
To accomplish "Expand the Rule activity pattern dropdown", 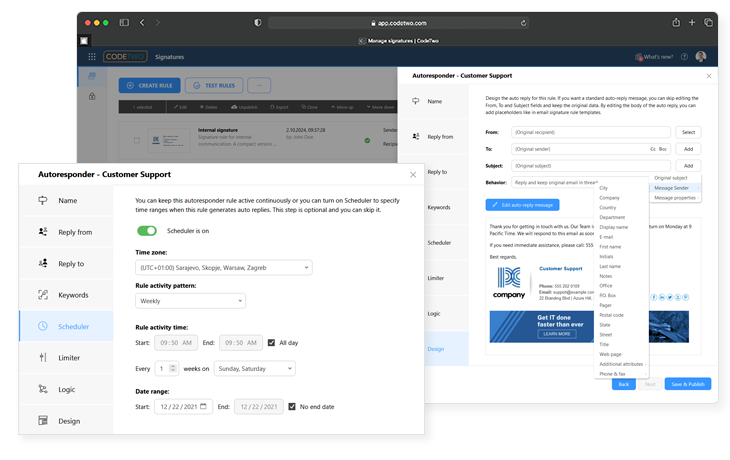I will (190, 300).
